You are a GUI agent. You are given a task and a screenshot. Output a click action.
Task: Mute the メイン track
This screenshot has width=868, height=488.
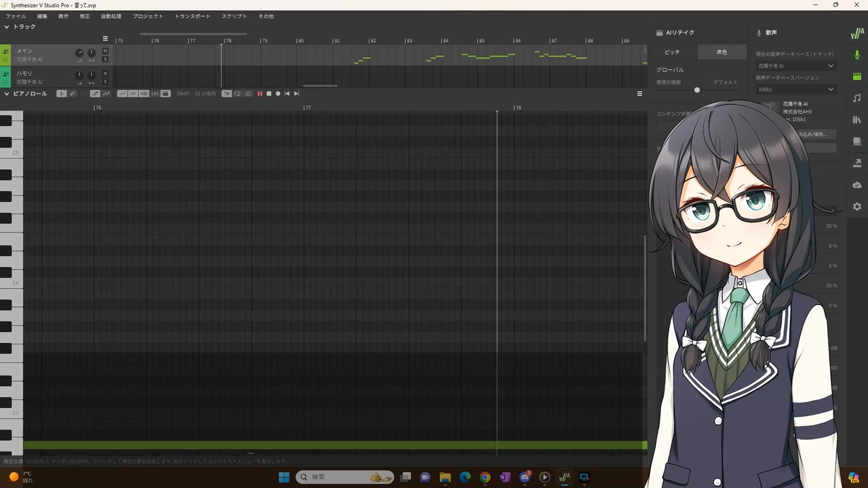(x=105, y=52)
